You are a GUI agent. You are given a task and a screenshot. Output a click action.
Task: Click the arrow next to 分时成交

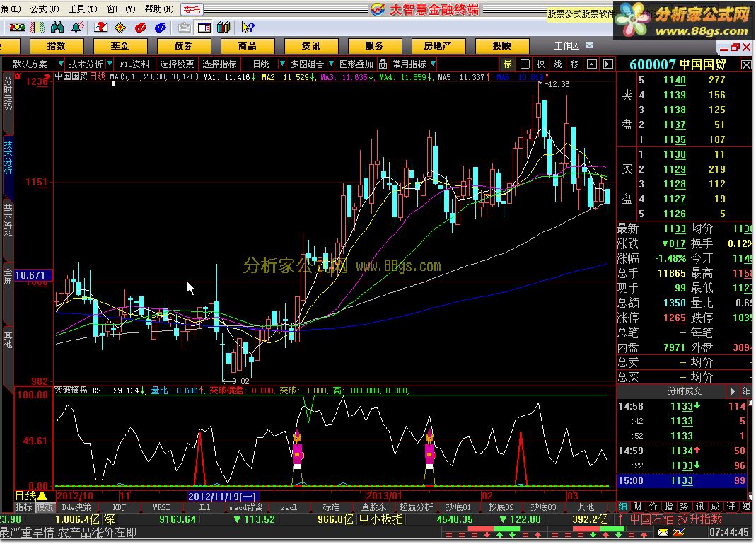point(733,391)
